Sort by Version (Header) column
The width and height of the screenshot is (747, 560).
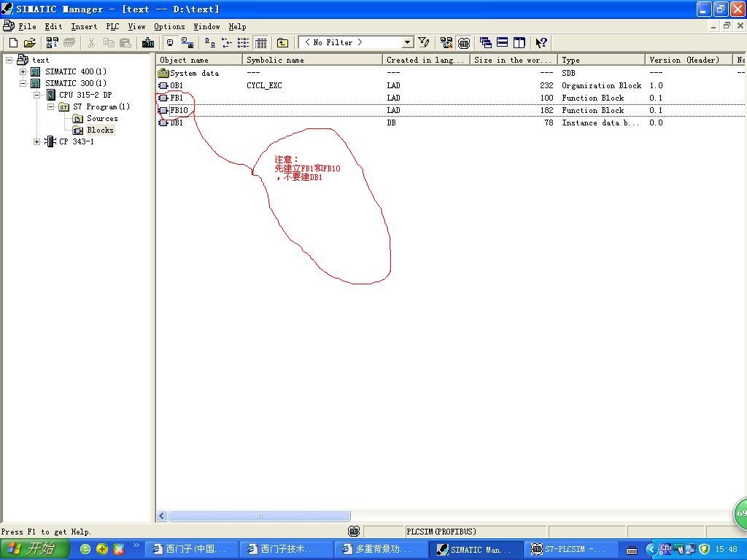click(x=689, y=60)
